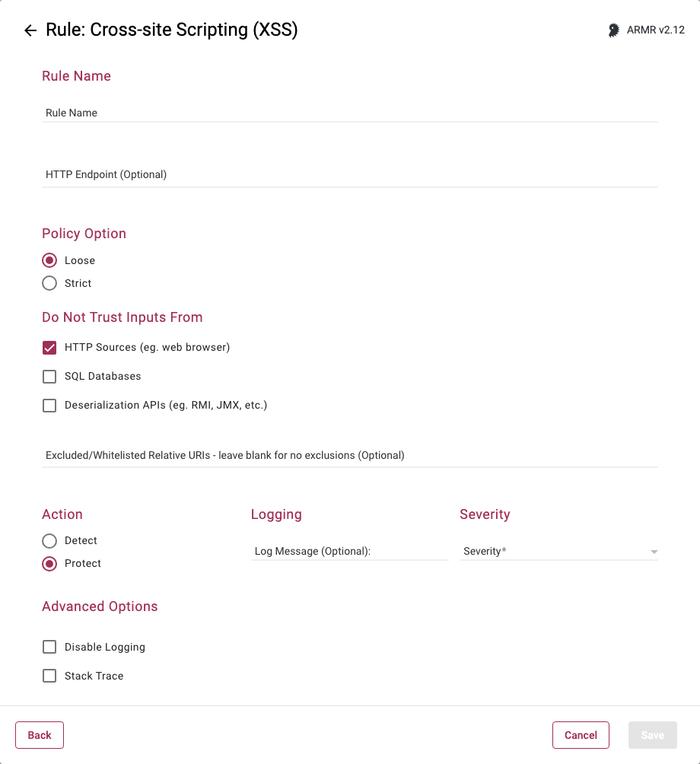Choose the Detect action

(49, 541)
